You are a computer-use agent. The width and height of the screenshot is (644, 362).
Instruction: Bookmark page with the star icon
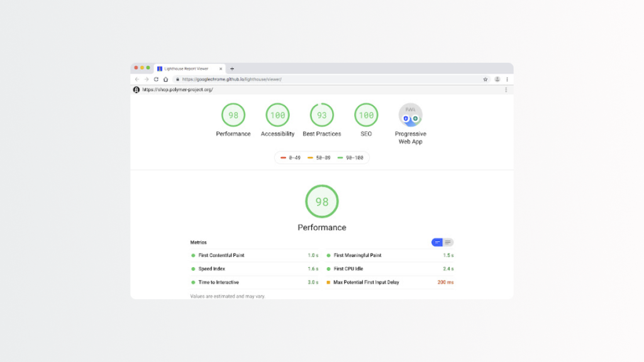click(486, 79)
